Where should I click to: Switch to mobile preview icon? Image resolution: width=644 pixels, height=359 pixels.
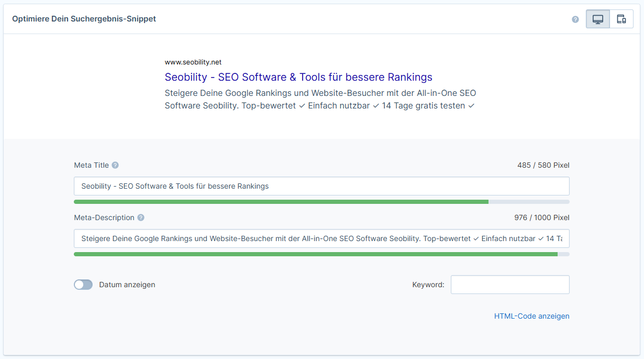click(x=621, y=19)
